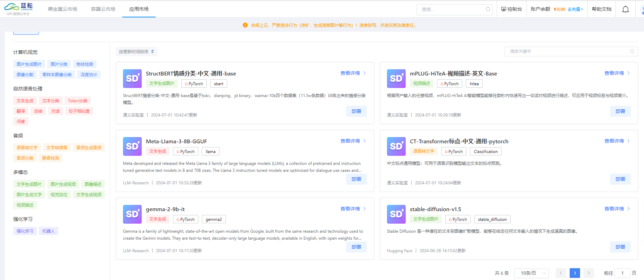Filter by 文字生成图片 sidebar tag
Viewport: 644px width, 280px height.
[x=29, y=184]
